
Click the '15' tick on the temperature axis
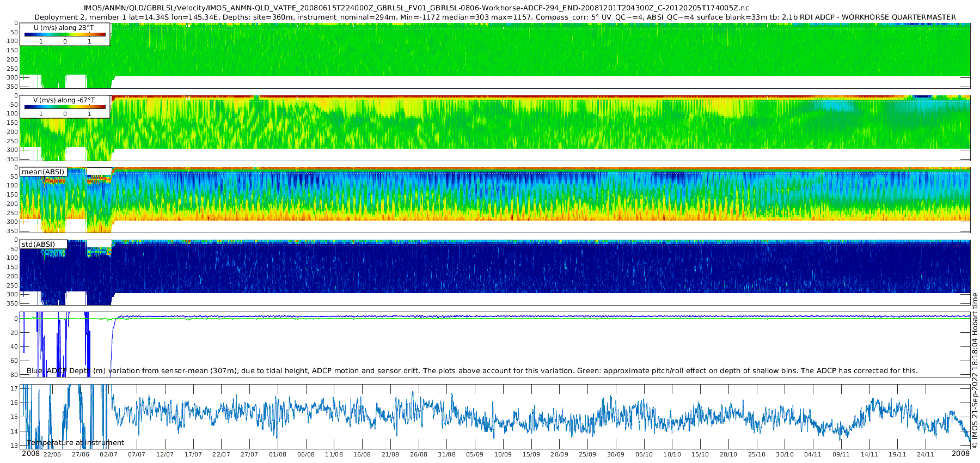14,417
